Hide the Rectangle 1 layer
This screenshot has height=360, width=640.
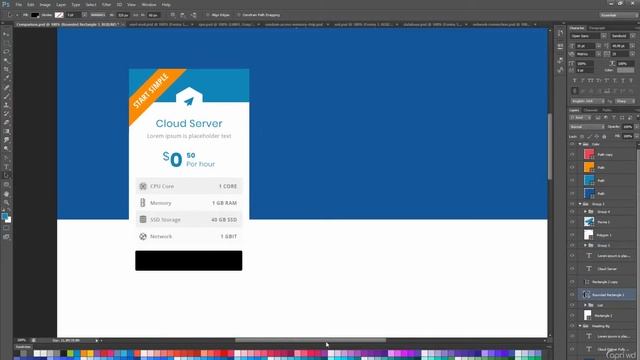572,315
